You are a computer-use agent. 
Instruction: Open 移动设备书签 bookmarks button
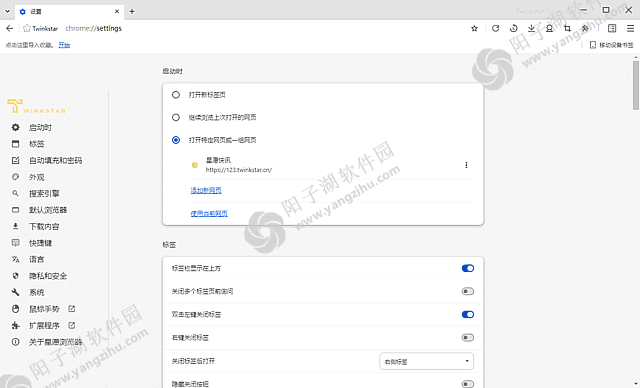click(x=611, y=45)
